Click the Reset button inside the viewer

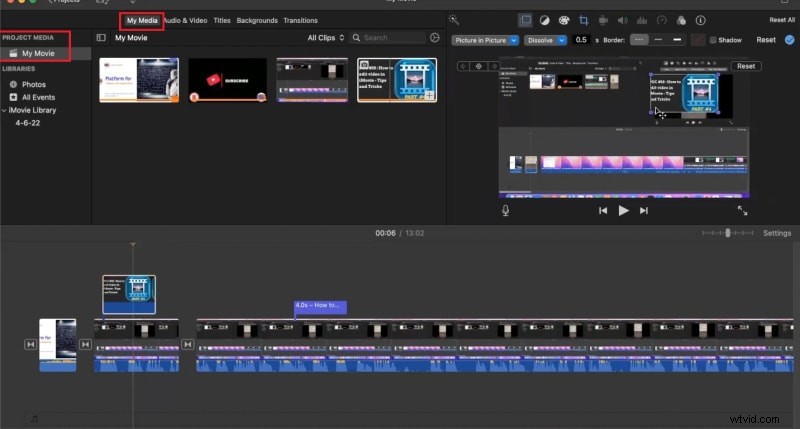click(x=746, y=66)
